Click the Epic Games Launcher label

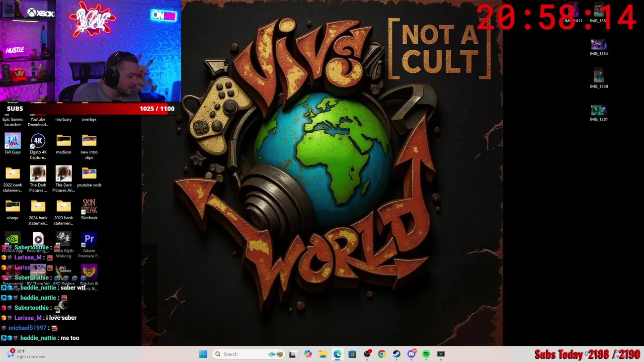pyautogui.click(x=13, y=122)
